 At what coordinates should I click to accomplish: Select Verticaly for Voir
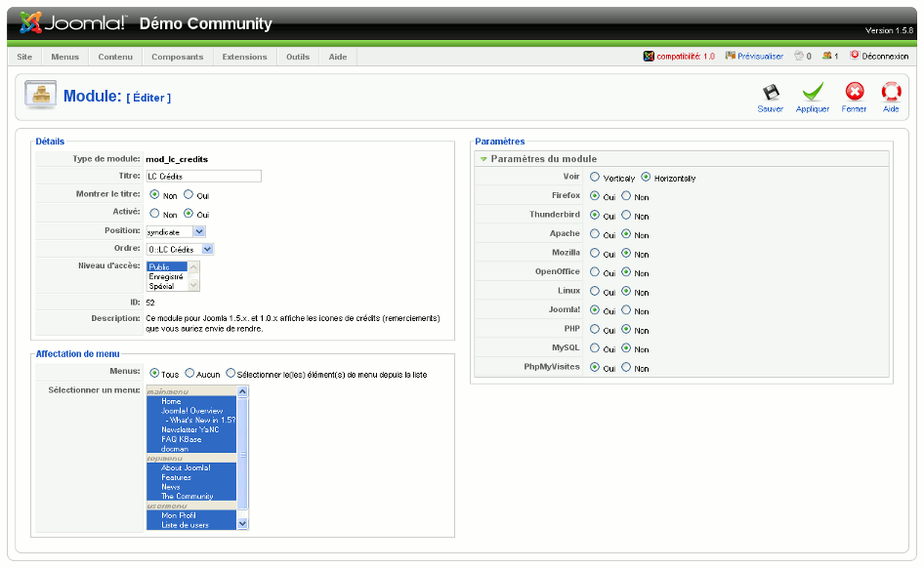(595, 178)
